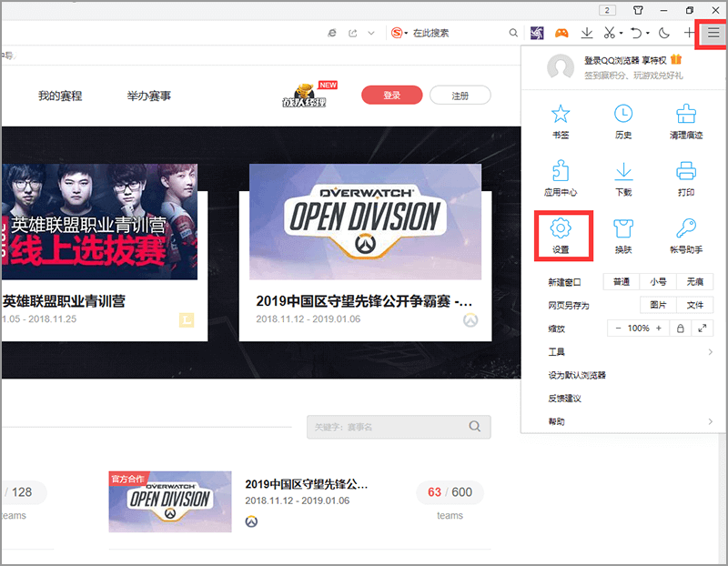
Task: Expand the screenshot tool dropdown arrow
Action: click(x=621, y=33)
